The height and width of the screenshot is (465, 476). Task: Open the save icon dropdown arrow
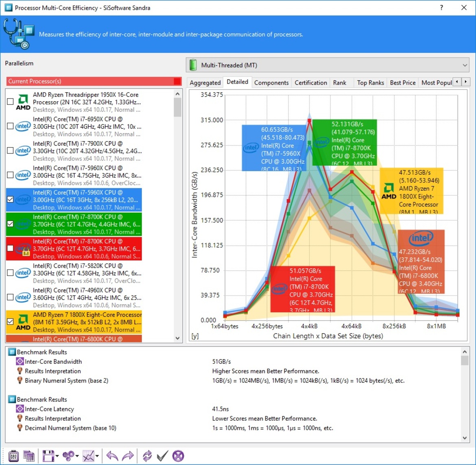(x=57, y=456)
